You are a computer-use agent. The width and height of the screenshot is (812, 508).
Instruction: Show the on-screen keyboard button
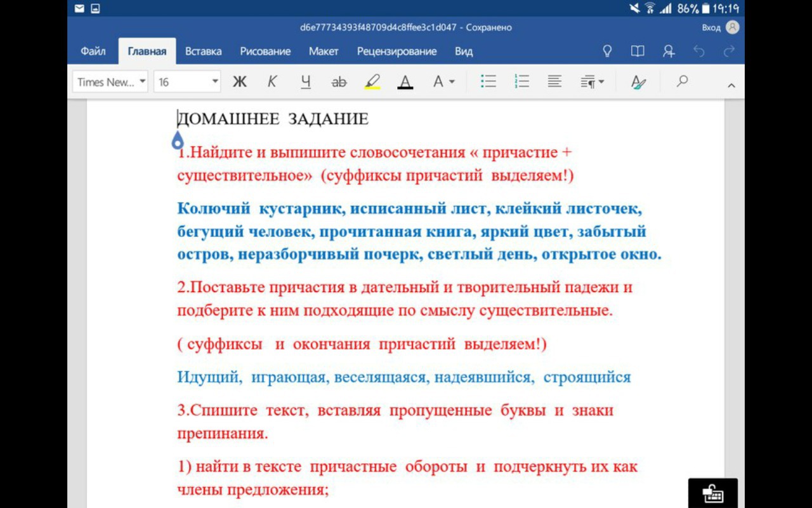click(x=713, y=493)
